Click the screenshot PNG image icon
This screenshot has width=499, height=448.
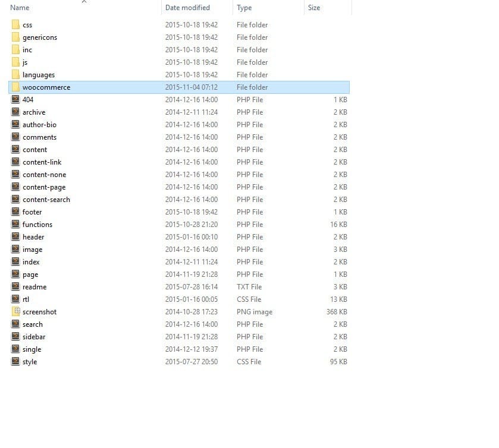(16, 311)
